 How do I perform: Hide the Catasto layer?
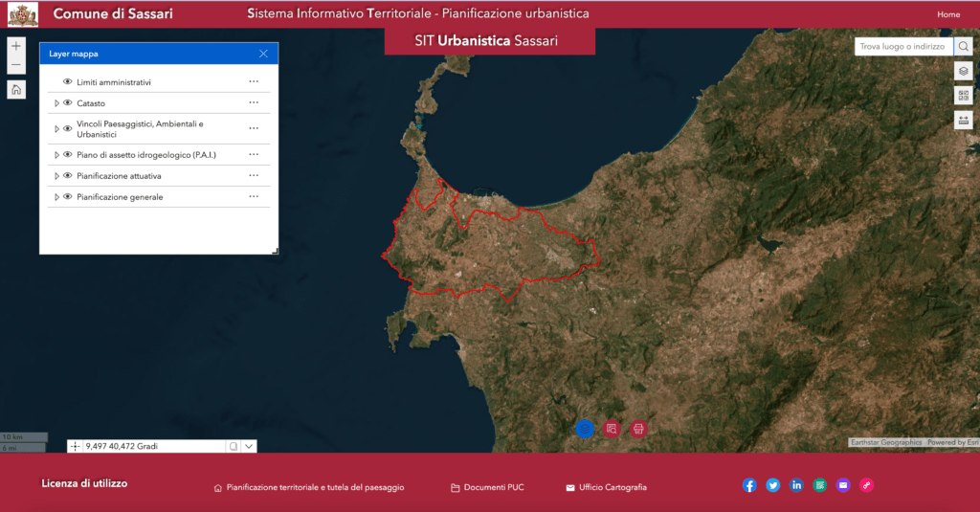point(68,103)
